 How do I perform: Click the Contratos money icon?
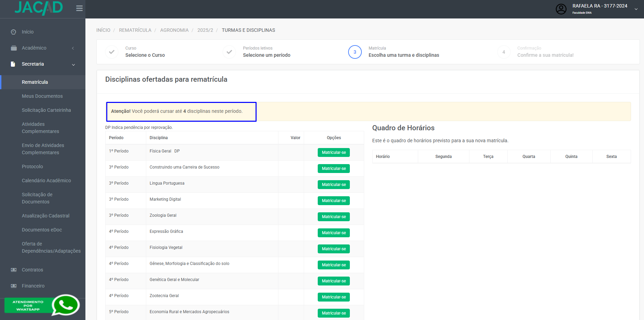click(14, 270)
